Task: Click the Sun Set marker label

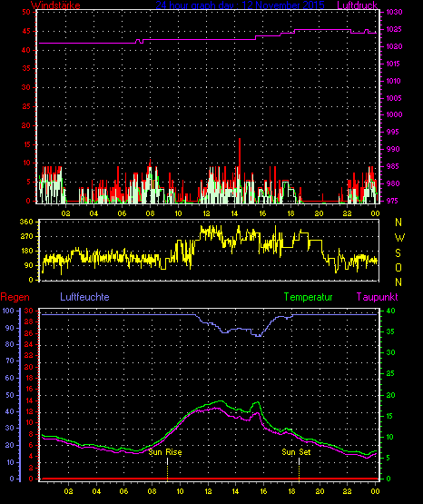Action: 296,452
